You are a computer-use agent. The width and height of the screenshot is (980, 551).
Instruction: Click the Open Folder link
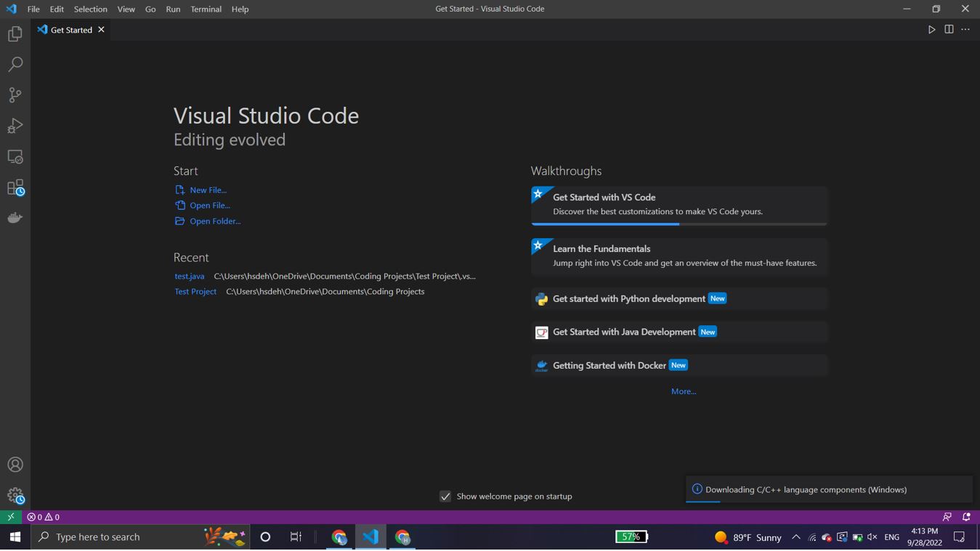214,221
